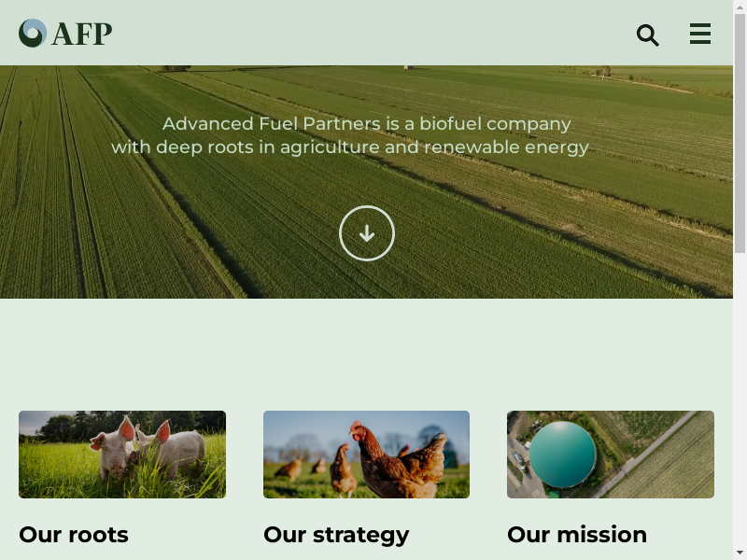Click the deep roots in agriculture text line
This screenshot has width=747, height=560.
(x=350, y=147)
